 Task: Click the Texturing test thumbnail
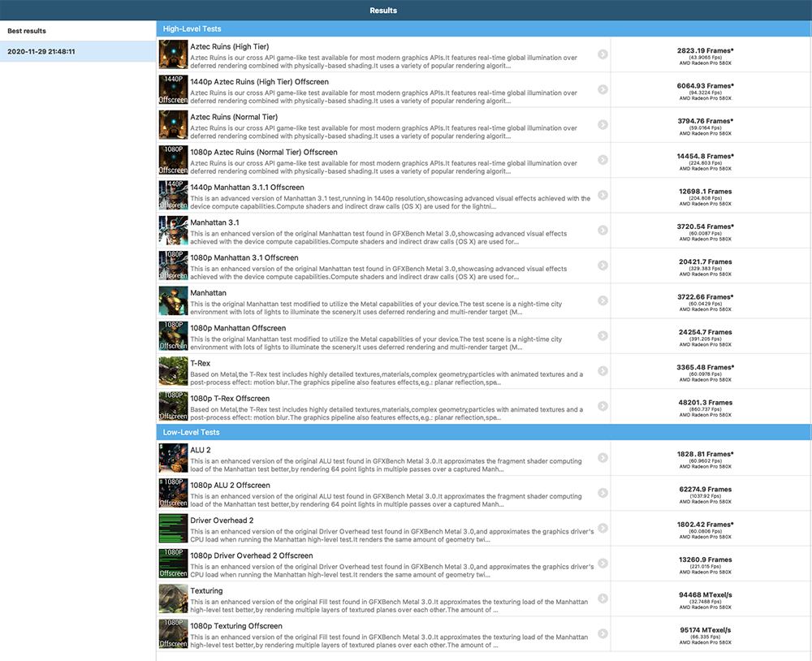coord(174,598)
